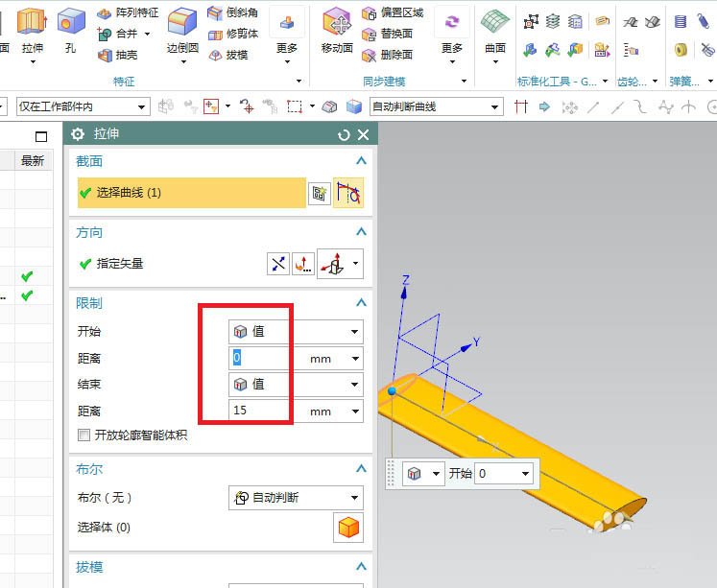Expand 同步建模 group options arrow
This screenshot has width=717, height=588.
pos(464,82)
